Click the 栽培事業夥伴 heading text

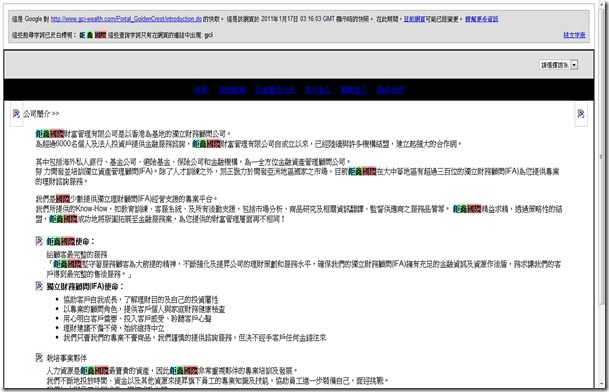[x=66, y=358]
